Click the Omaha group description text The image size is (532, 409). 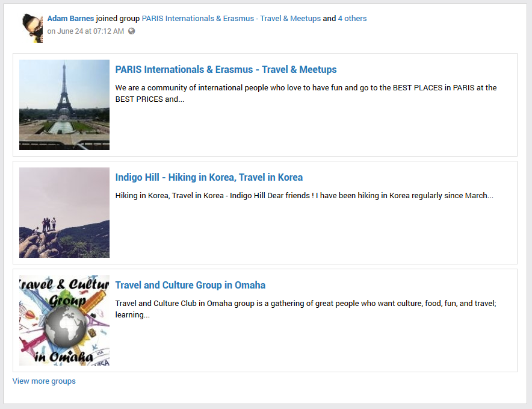(305, 309)
